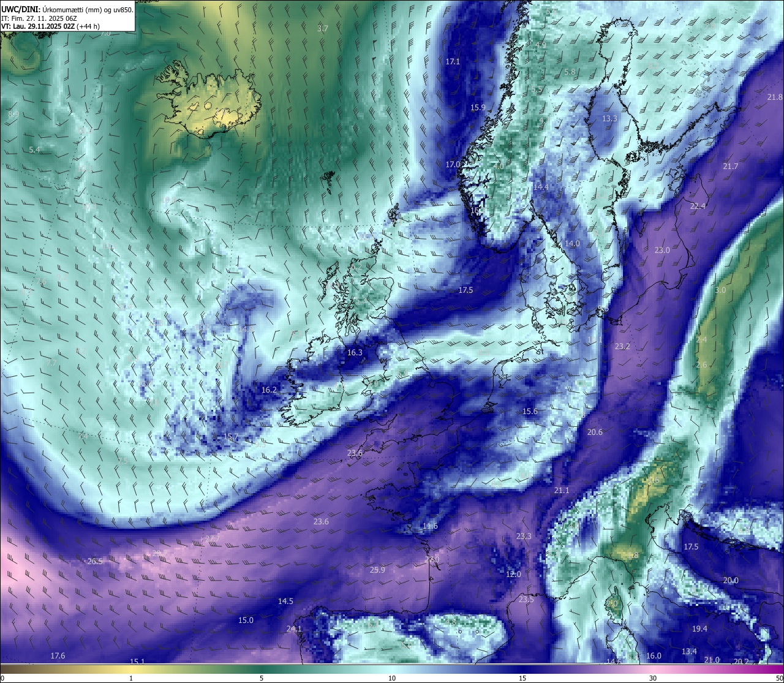
Task: Click the 16.0 value label
Action: pos(654,656)
